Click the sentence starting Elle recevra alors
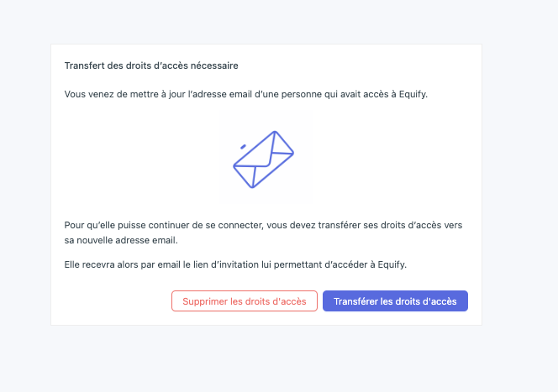 tap(235, 264)
